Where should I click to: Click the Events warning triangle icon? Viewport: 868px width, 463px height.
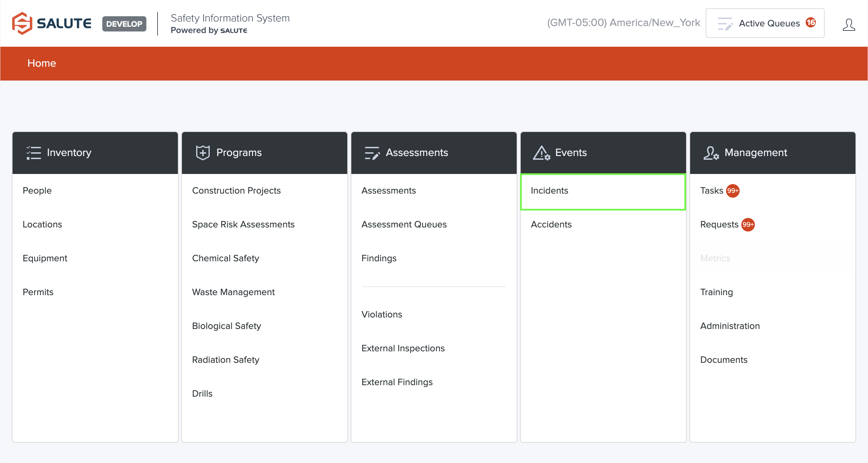click(x=541, y=153)
